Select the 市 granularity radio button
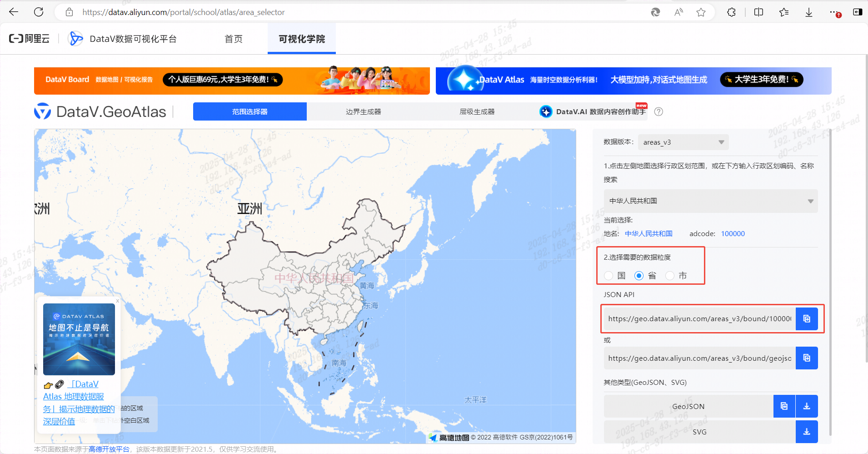The image size is (868, 454). pyautogui.click(x=669, y=275)
